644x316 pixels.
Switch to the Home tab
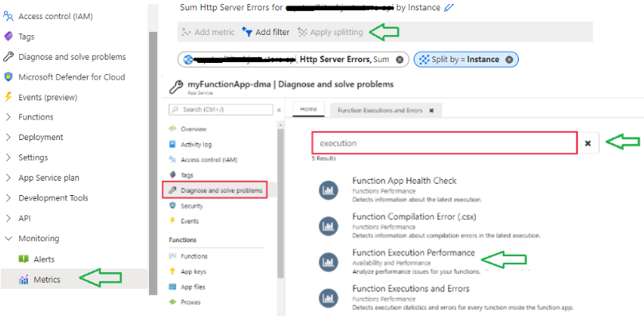pos(308,109)
